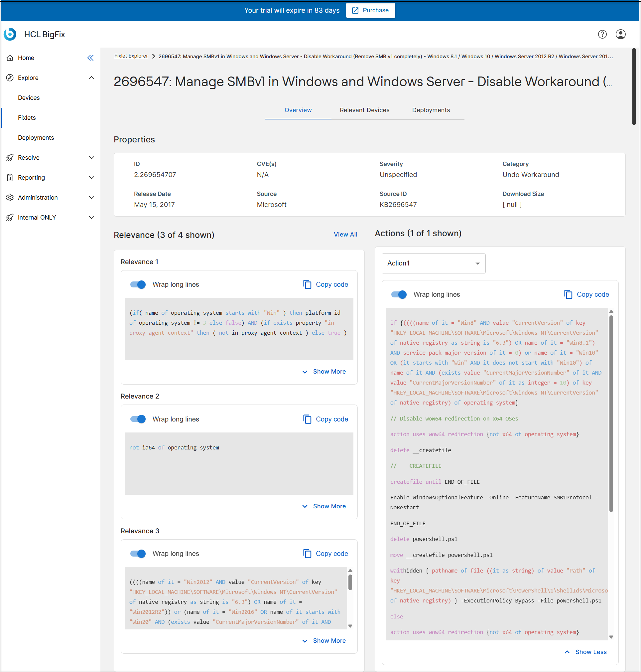Click the Home house icon in sidebar
Viewport: 641px width, 672px height.
pos(10,58)
